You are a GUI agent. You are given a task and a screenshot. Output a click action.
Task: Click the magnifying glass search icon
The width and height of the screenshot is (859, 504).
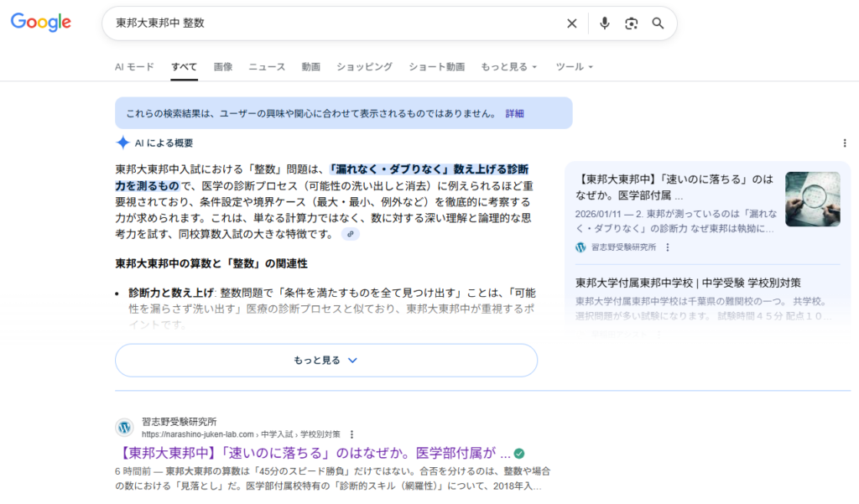[x=659, y=23]
